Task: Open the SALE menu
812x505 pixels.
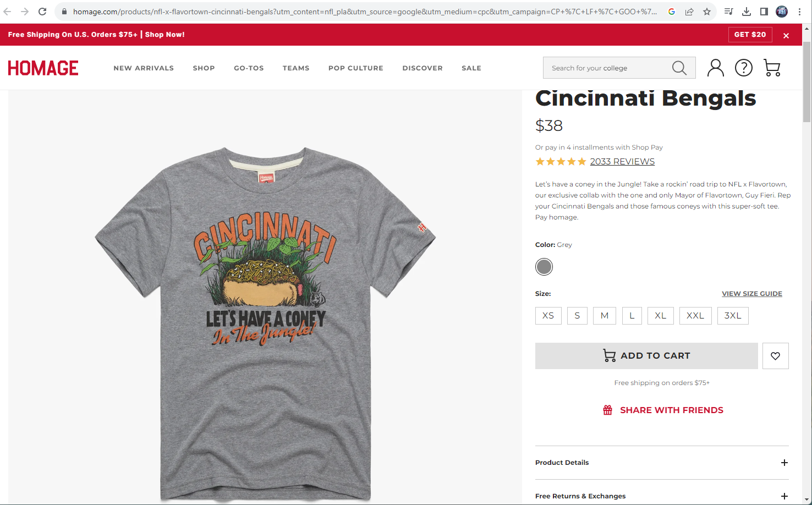Action: 471,68
